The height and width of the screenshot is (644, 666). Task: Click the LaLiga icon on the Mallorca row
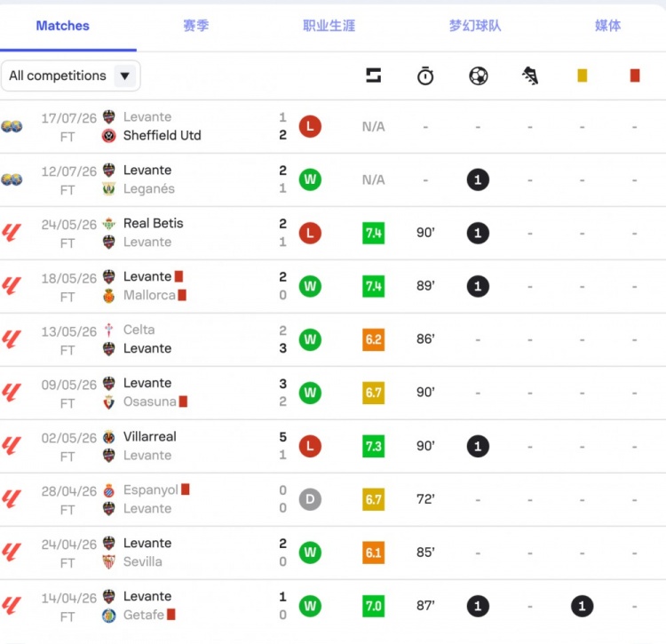tap(12, 286)
